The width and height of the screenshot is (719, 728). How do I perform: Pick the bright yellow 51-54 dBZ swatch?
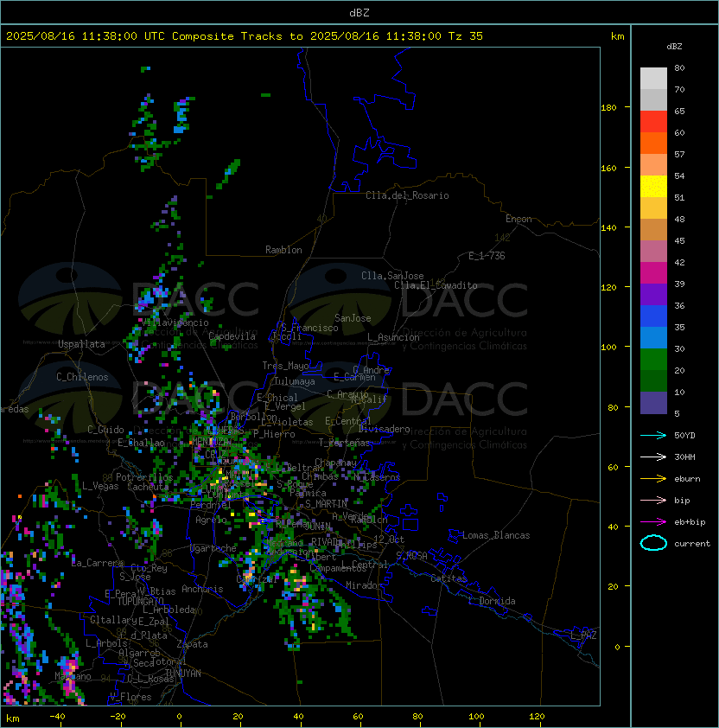pyautogui.click(x=653, y=186)
